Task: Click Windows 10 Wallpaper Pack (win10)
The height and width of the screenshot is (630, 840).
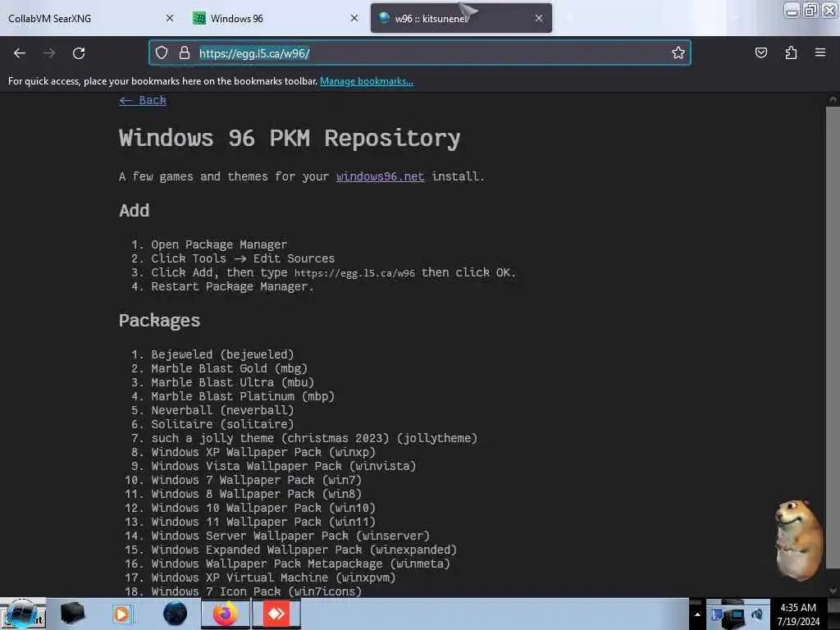Action: click(x=263, y=508)
